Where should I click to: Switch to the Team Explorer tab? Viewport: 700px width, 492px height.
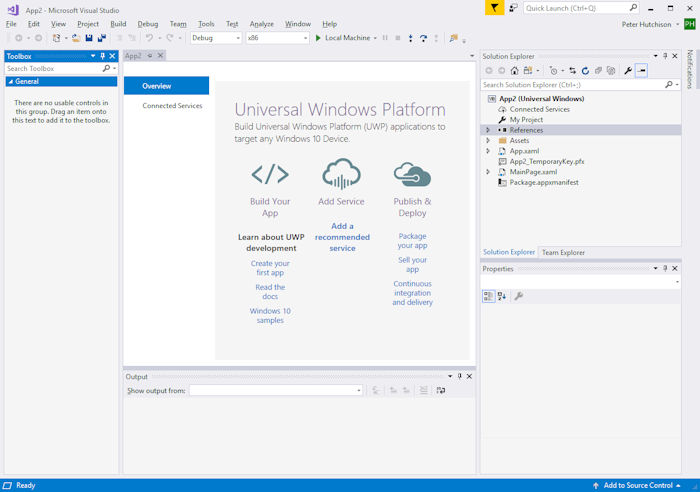tap(563, 253)
